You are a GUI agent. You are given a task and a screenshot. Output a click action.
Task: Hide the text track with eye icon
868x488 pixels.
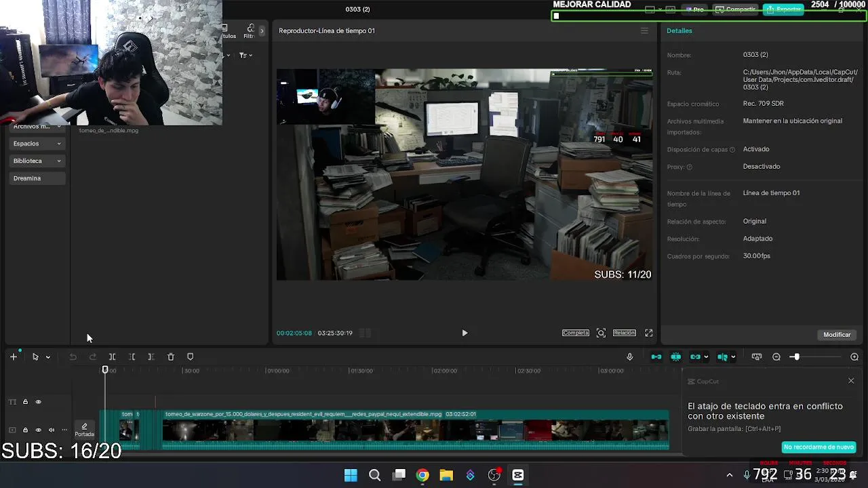point(38,402)
